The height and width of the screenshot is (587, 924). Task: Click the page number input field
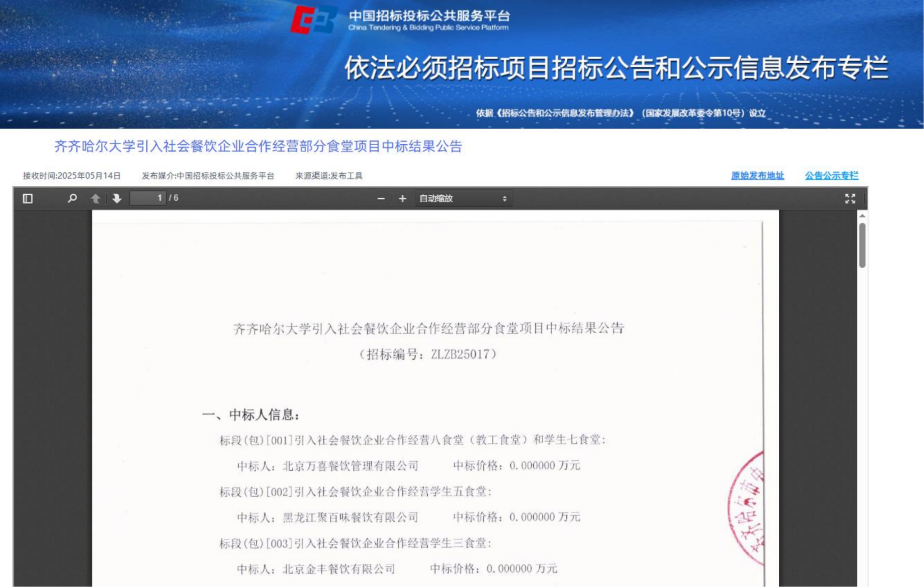coord(148,198)
